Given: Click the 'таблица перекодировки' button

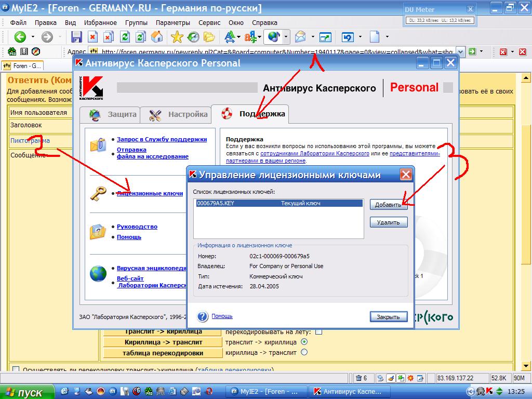Looking at the screenshot, I should coord(163,353).
